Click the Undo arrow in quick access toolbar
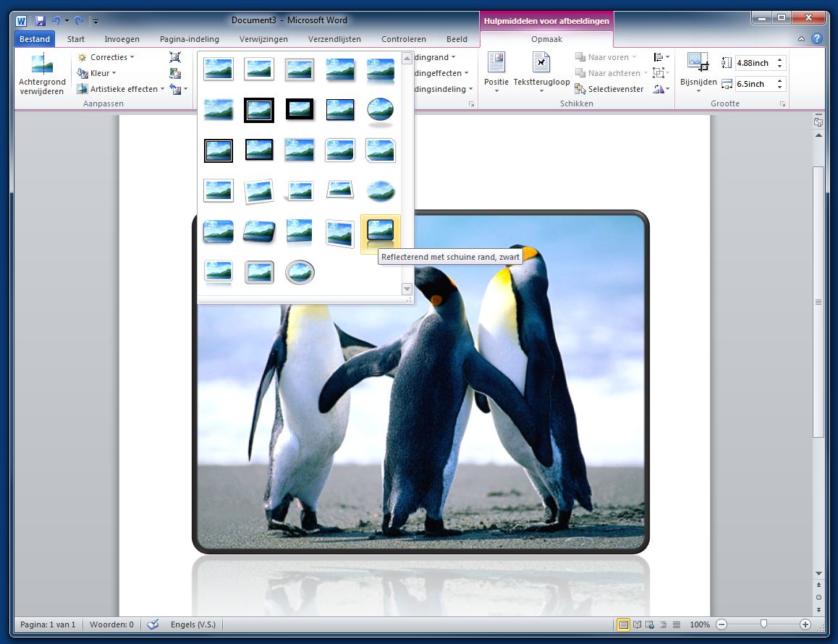This screenshot has height=644, width=838. click(56, 21)
